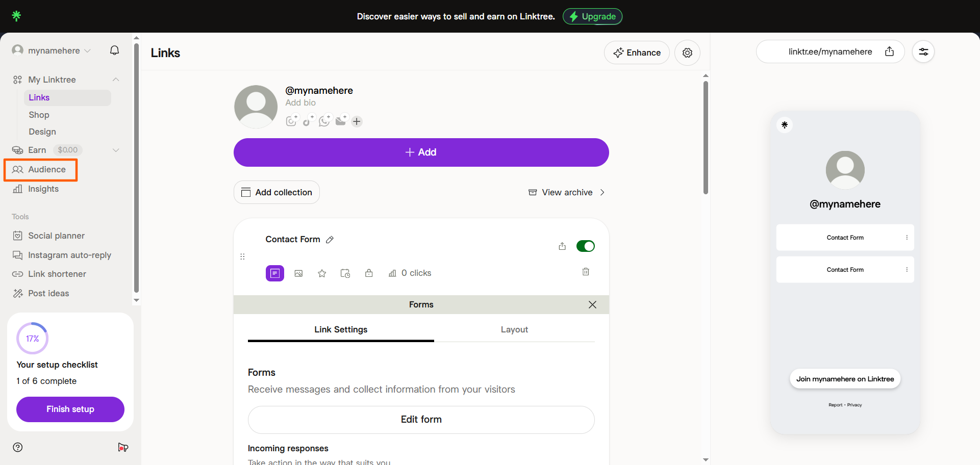980x465 pixels.
Task: Switch to the Layout tab
Action: pos(514,329)
